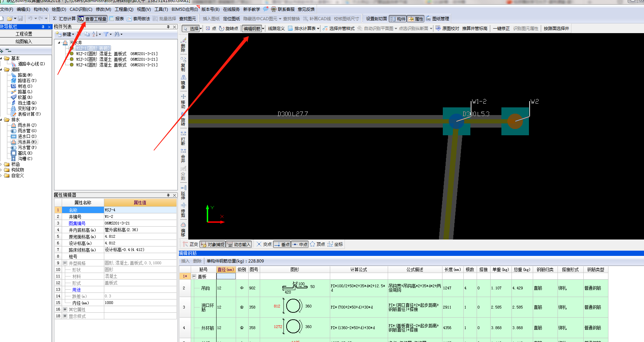Select WSJ-2 in the component list

click(117, 54)
